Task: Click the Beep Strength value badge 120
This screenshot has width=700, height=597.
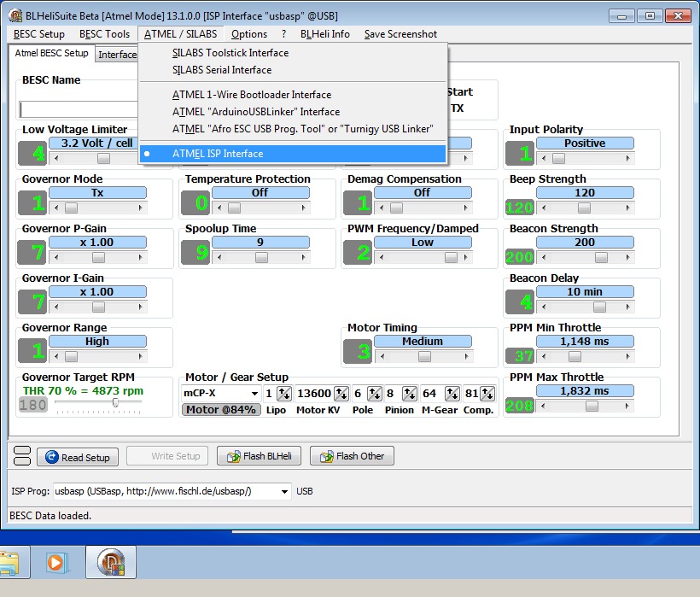Action: [x=520, y=208]
